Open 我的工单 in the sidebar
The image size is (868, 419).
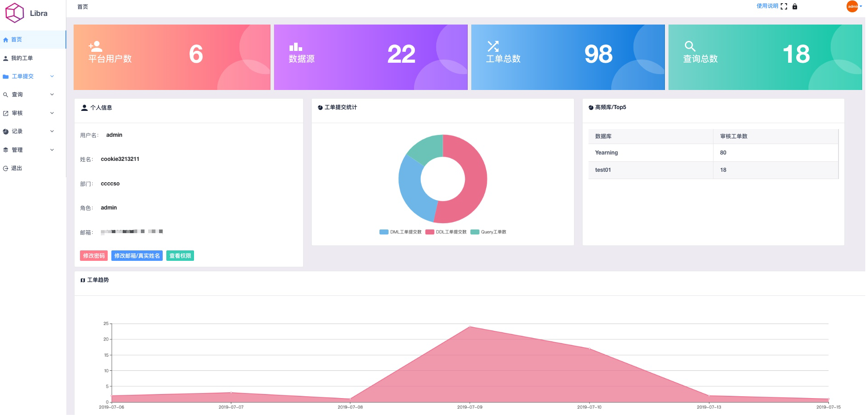(22, 58)
